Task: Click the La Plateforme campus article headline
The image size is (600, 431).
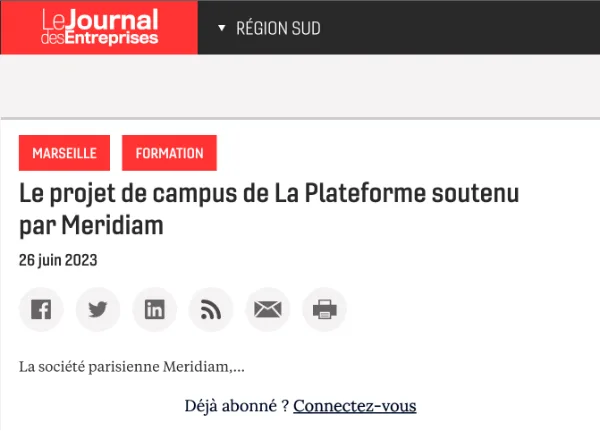Action: click(270, 193)
